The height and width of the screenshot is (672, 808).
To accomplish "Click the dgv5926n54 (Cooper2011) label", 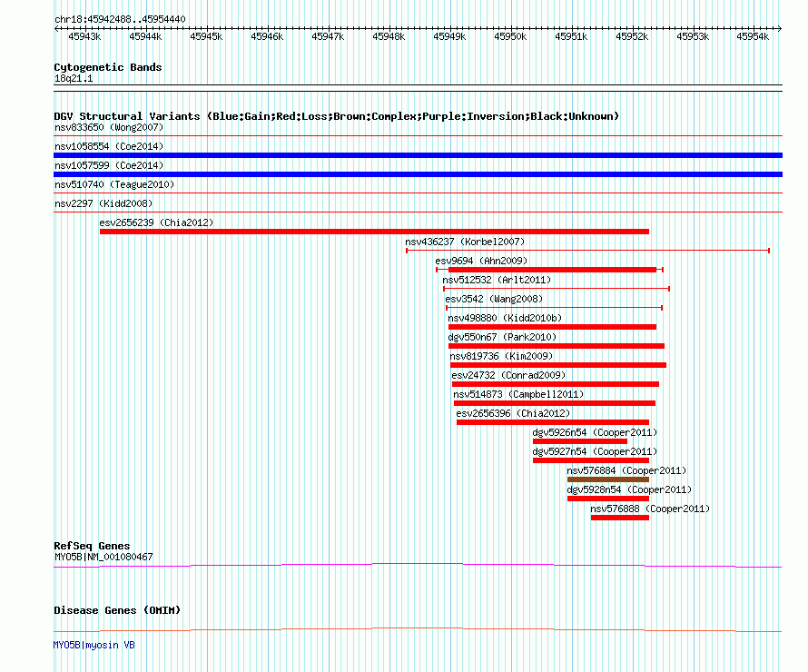I will tap(595, 432).
